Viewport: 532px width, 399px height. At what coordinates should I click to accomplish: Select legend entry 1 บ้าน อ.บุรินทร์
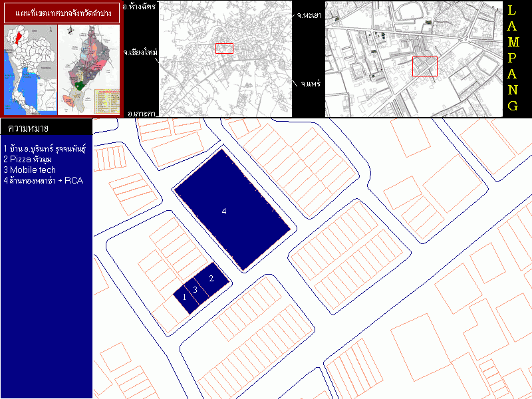pos(40,148)
